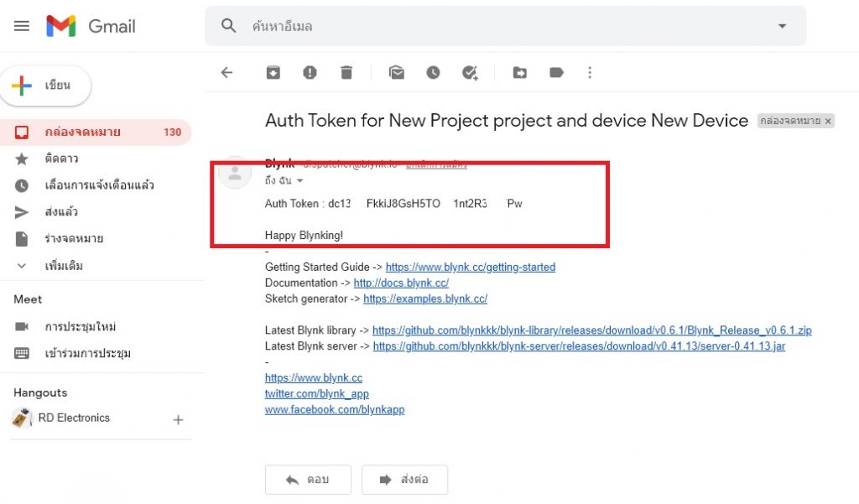Open the more options three-dot menu
Viewport: 859px width, 504px height.
(x=590, y=72)
